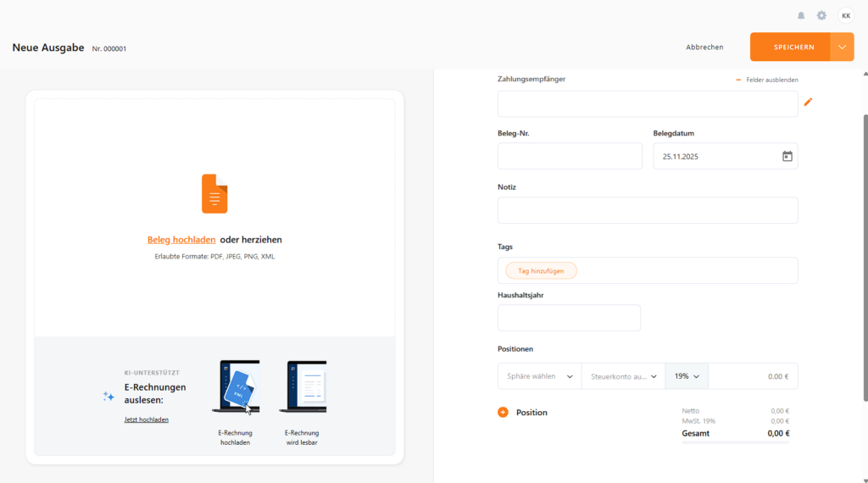Image resolution: width=868 pixels, height=483 pixels.
Task: Open the calendar icon in Belegdatum
Action: (787, 156)
